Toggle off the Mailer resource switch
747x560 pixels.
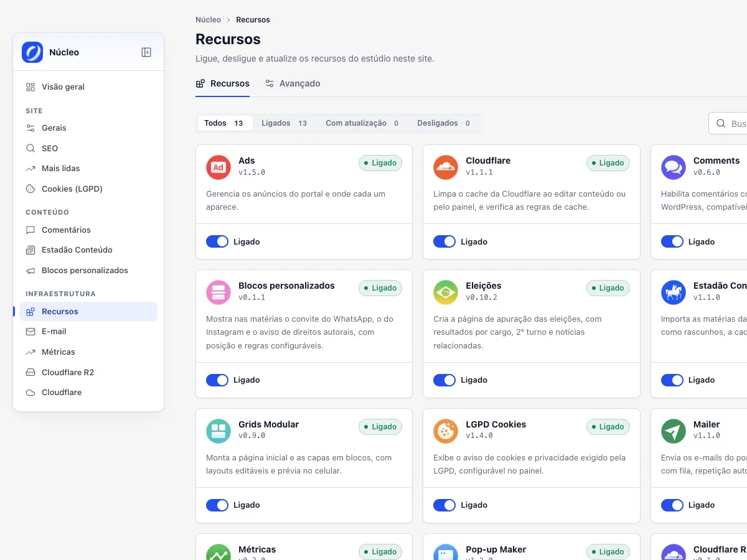click(672, 505)
